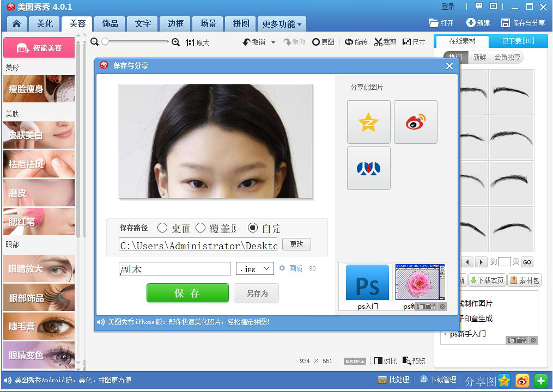
Task: Share to Sina Weibo icon
Action: pyautogui.click(x=416, y=122)
